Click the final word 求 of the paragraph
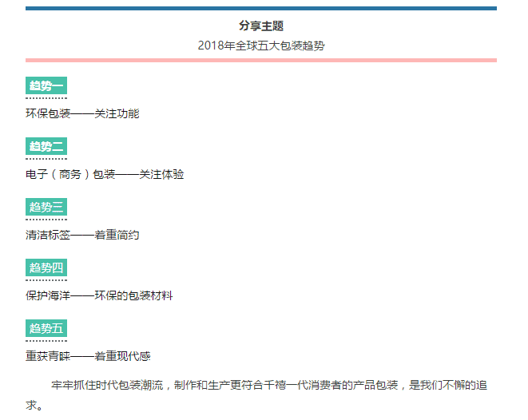Image resolution: width=528 pixels, height=420 pixels. point(31,405)
